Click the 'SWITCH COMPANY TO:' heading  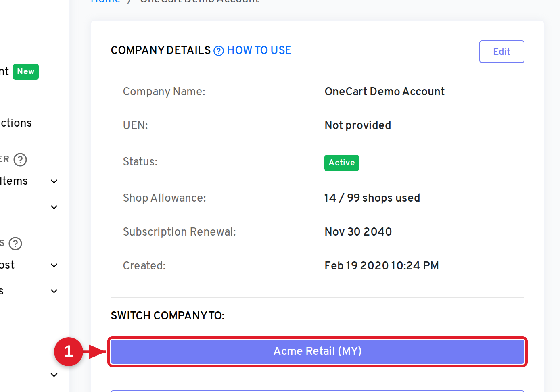click(168, 316)
